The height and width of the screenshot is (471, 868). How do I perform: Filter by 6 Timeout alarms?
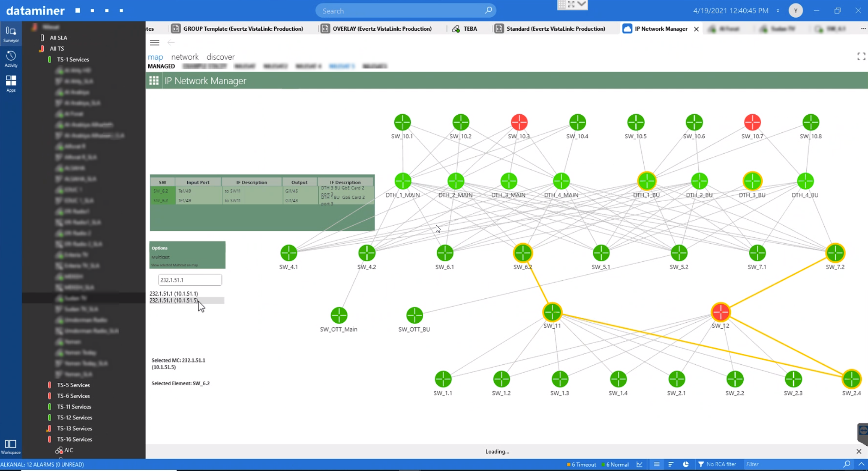pos(581,465)
